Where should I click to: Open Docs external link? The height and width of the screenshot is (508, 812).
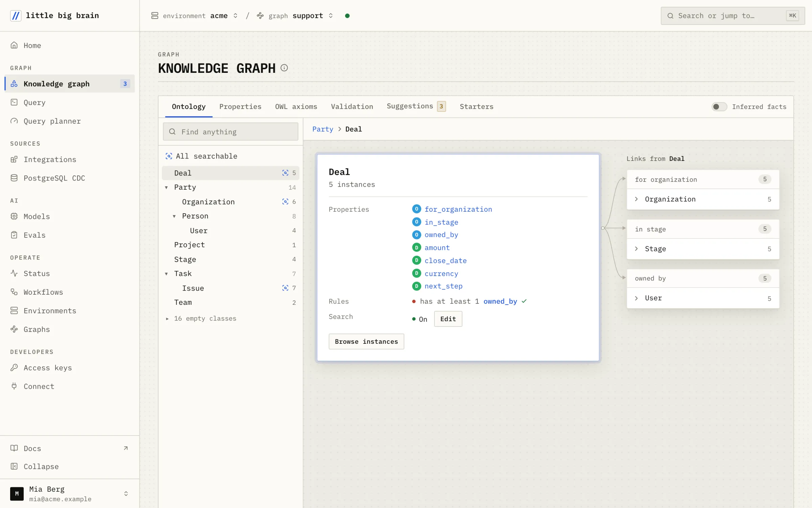[69, 448]
